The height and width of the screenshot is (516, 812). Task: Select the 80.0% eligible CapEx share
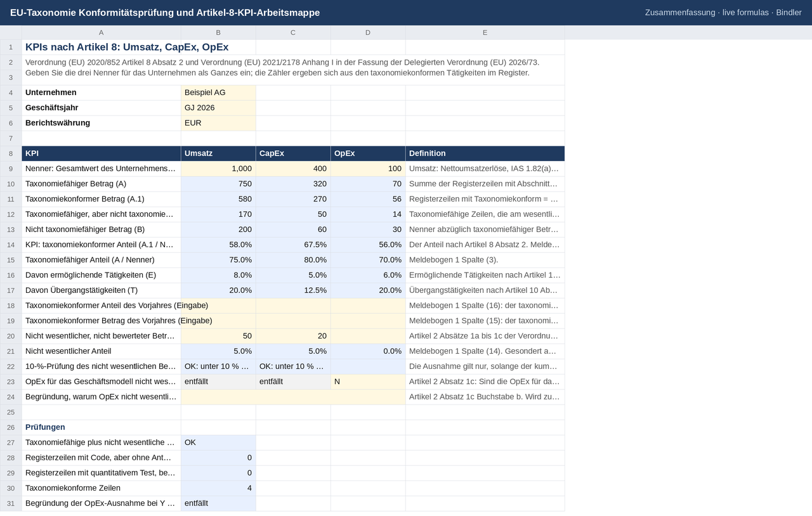pyautogui.click(x=293, y=260)
